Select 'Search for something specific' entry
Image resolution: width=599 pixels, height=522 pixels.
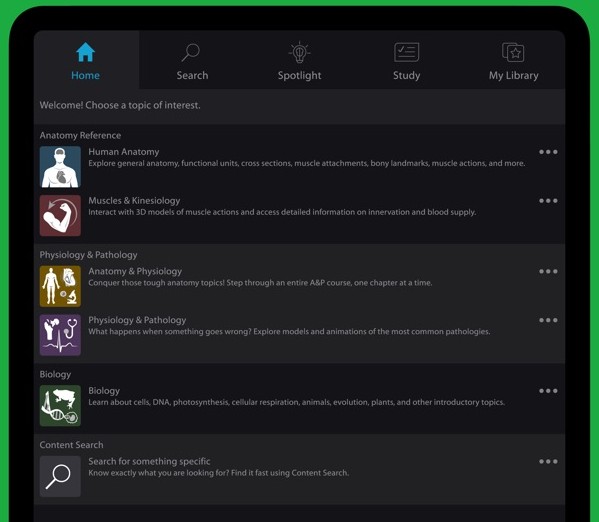tap(149, 461)
